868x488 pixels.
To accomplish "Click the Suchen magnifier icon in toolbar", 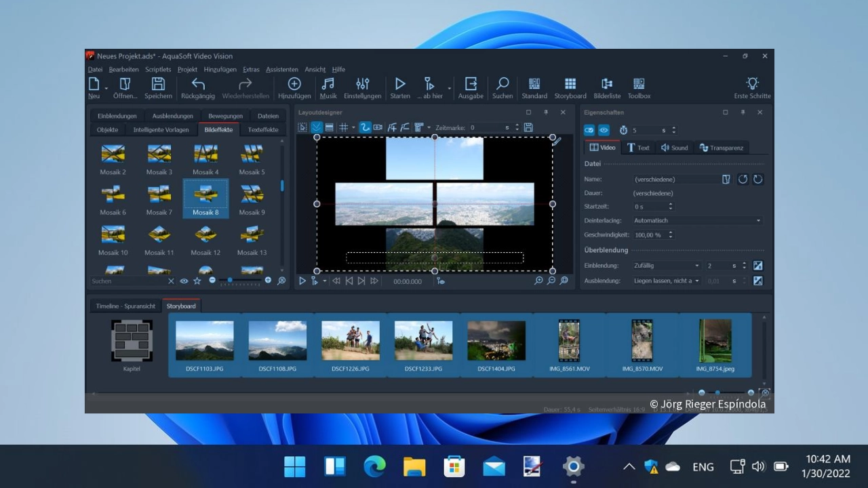I will tap(502, 84).
